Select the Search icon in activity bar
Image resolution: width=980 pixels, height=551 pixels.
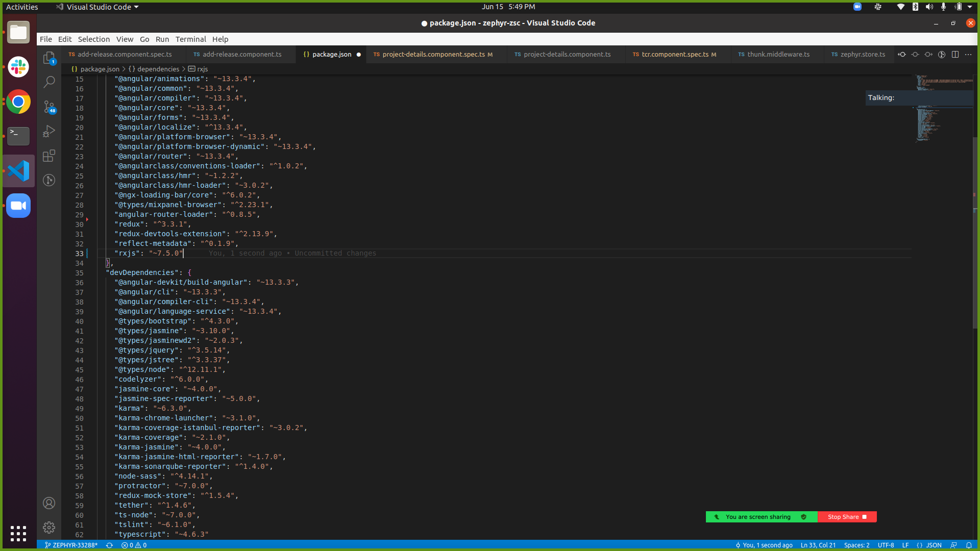pos(51,83)
